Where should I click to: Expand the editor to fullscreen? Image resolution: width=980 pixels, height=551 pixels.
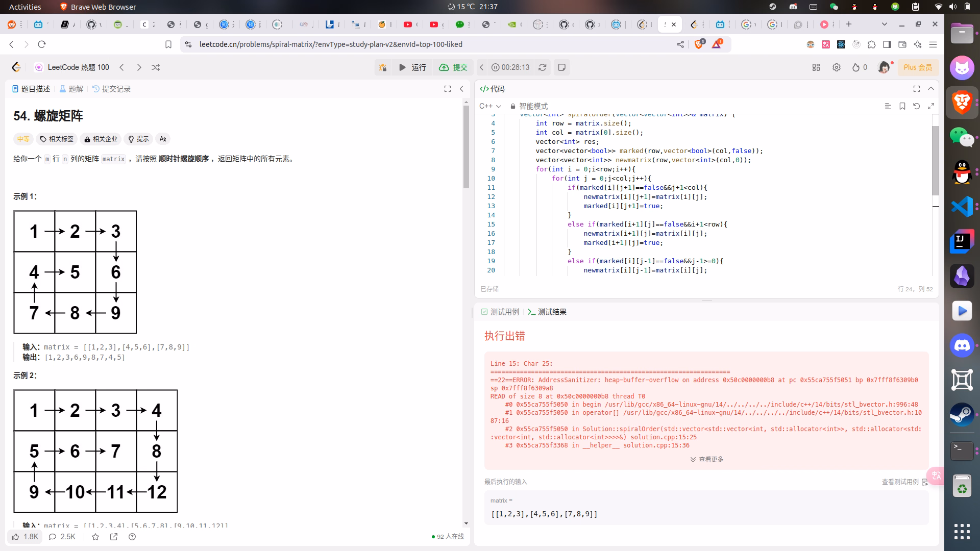(x=930, y=106)
